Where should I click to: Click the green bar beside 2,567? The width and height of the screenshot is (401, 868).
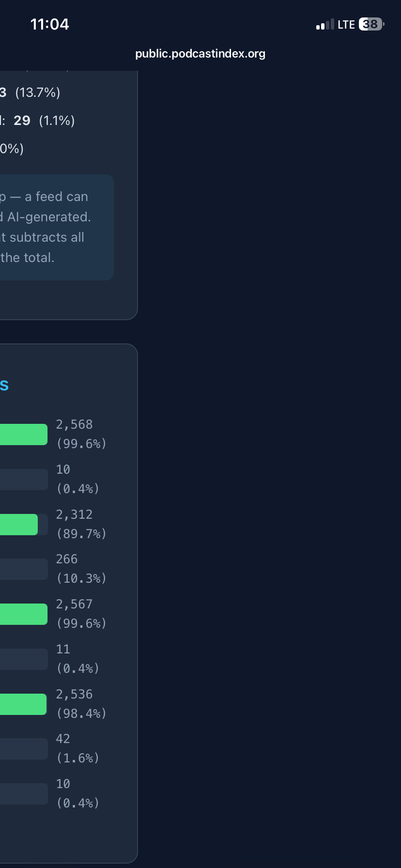(23, 614)
